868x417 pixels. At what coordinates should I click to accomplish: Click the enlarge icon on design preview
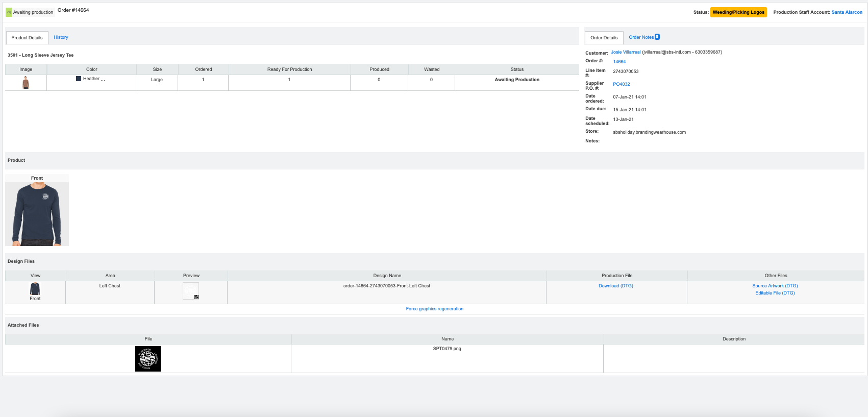click(196, 297)
